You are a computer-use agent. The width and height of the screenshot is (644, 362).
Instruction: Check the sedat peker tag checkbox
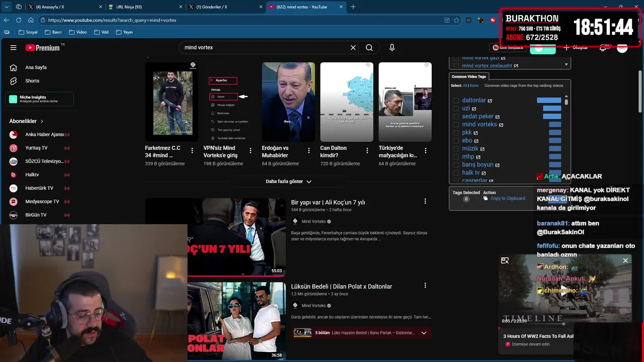click(x=456, y=117)
